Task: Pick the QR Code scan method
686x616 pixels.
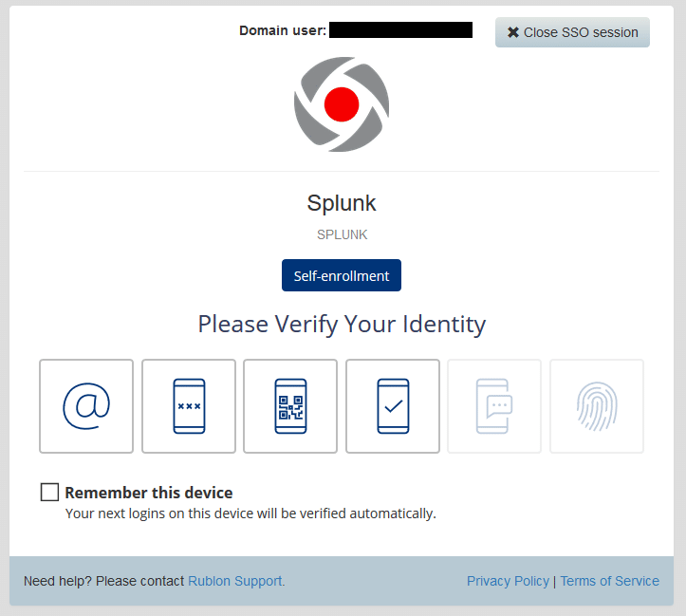Action: 290,406
